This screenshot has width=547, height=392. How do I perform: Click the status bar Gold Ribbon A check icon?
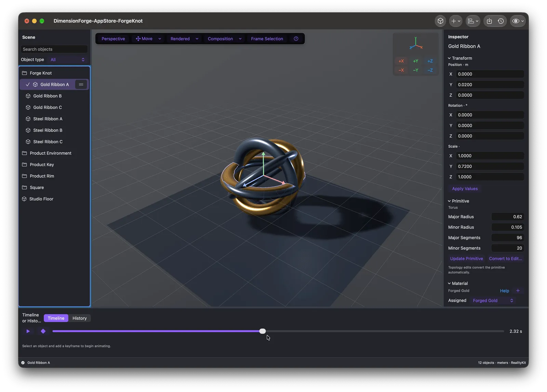click(23, 363)
